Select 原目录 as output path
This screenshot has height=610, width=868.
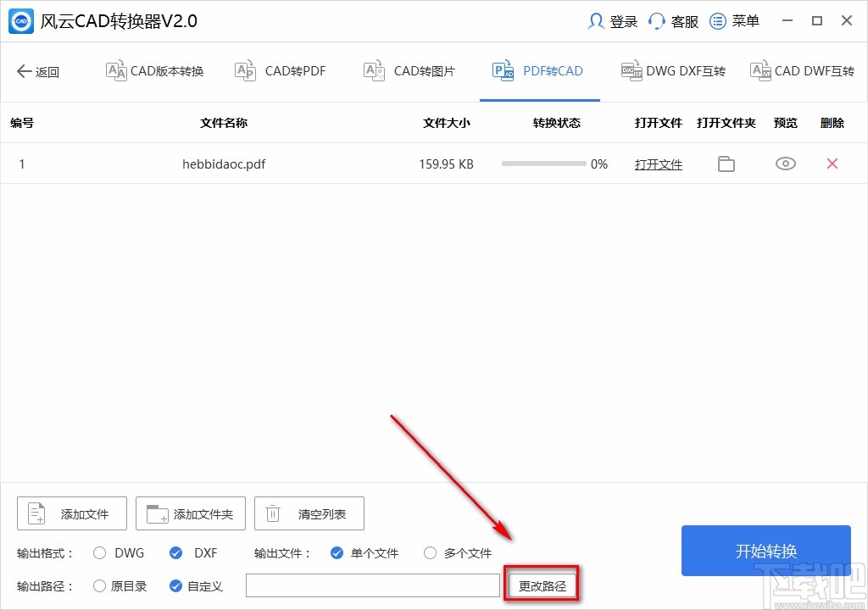(x=98, y=585)
